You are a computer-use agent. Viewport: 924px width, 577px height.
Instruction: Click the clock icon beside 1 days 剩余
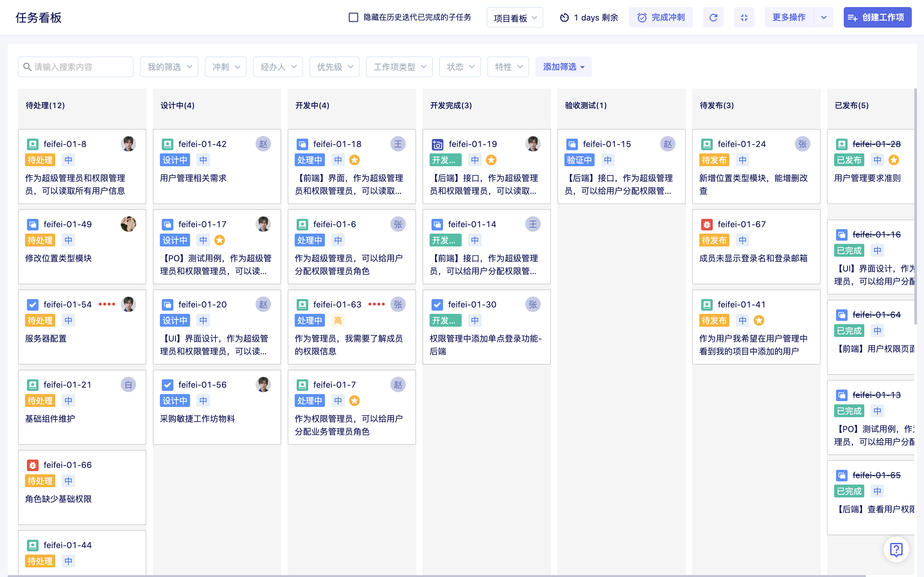[x=564, y=18]
